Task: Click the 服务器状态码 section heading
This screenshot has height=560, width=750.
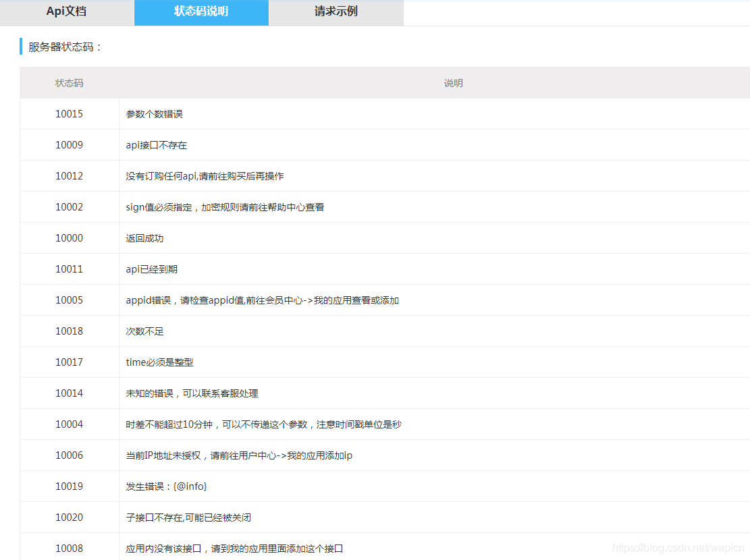Action: pos(65,47)
